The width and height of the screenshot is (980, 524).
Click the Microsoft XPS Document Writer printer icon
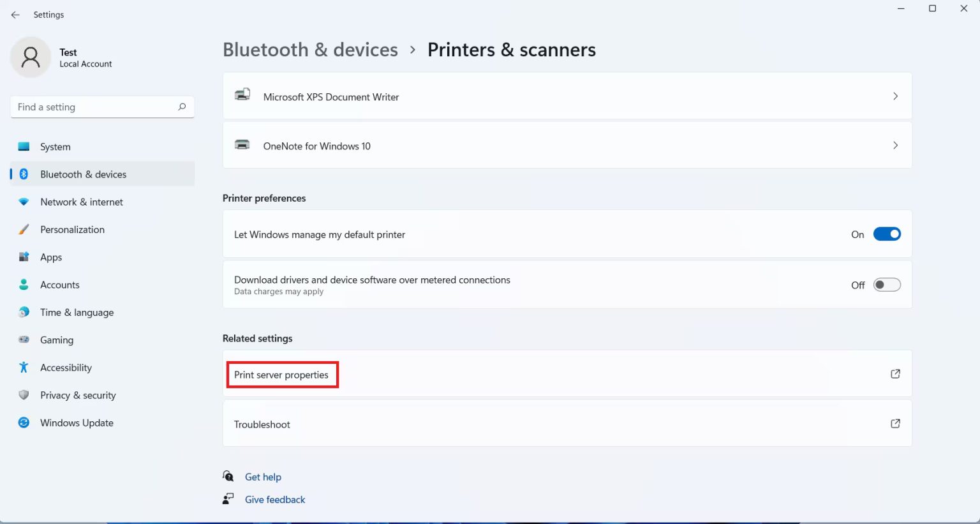click(x=242, y=96)
